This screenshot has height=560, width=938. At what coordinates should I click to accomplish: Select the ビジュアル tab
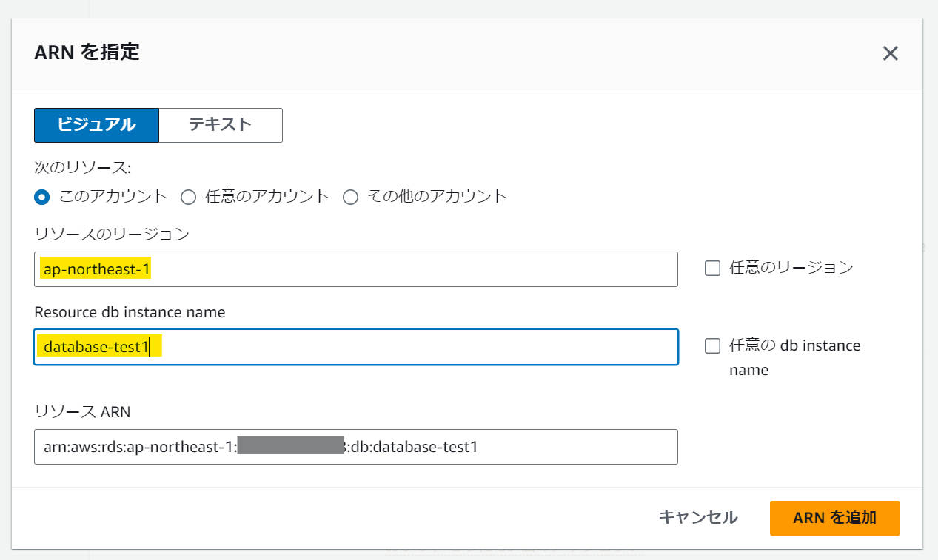click(x=96, y=125)
